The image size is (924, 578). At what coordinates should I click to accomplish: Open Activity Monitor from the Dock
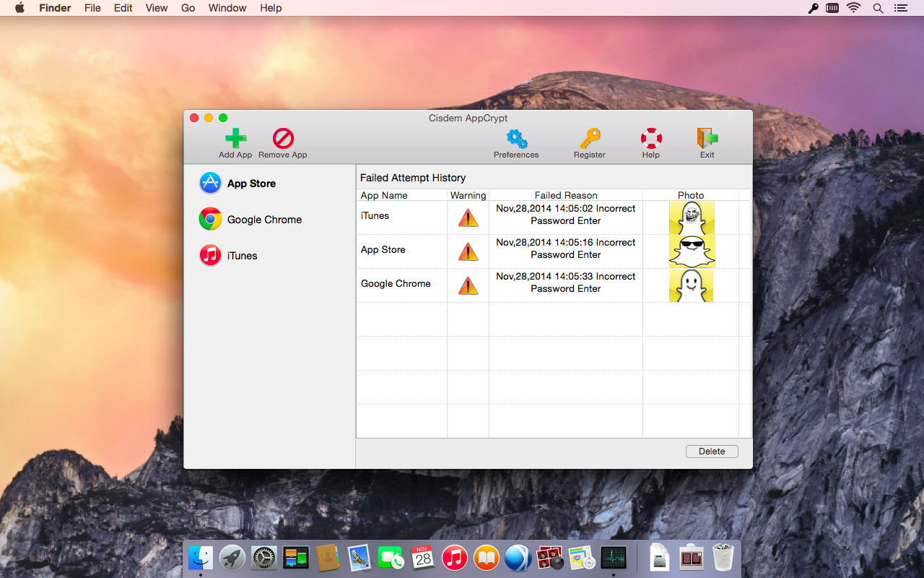tap(614, 557)
